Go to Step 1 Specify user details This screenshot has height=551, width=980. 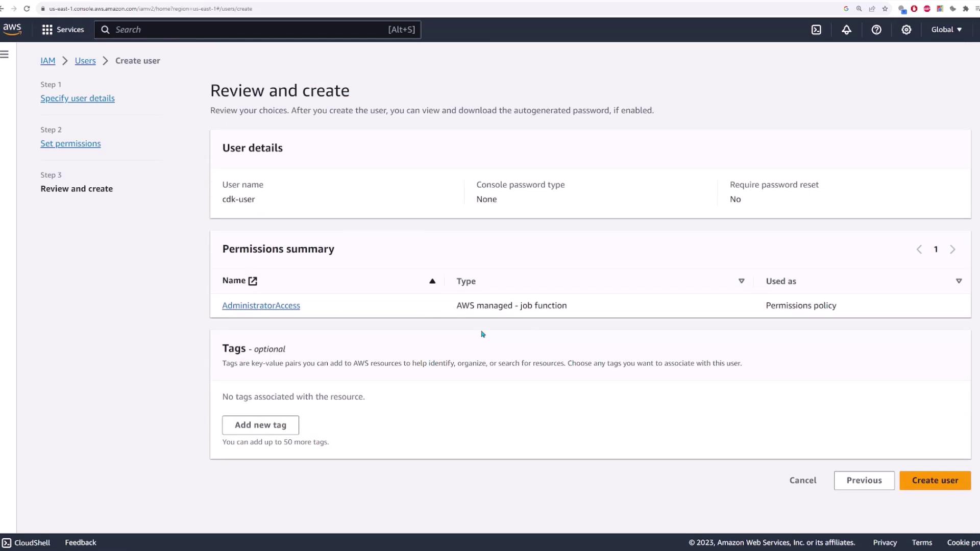(x=78, y=98)
